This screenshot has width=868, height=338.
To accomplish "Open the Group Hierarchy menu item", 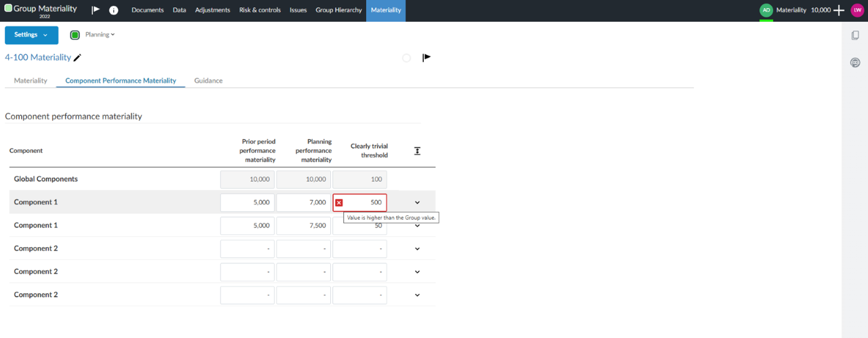I will 338,10.
